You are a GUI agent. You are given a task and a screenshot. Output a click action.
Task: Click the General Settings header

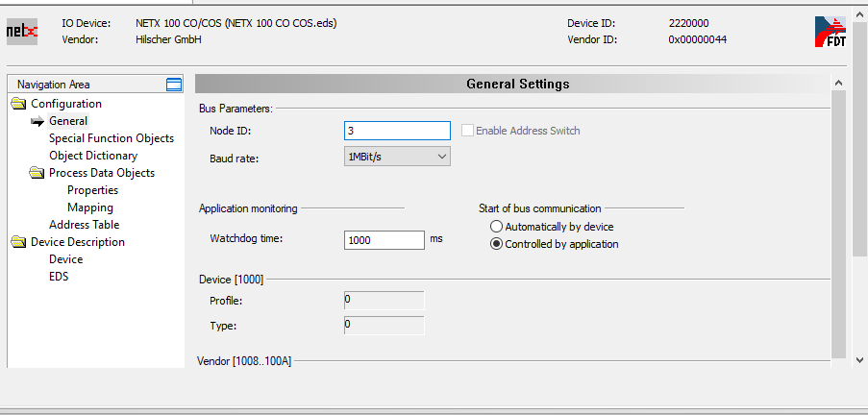click(517, 85)
